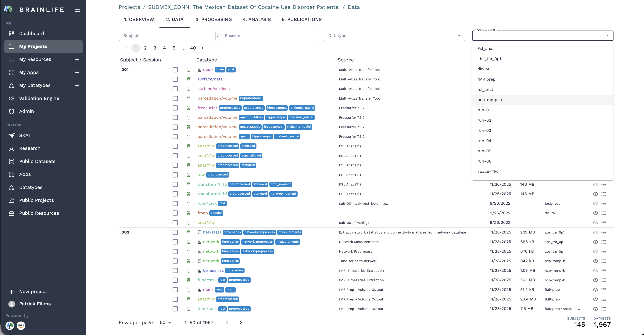Open SKAI bird icon
Image resolution: width=644 pixels, height=335 pixels.
(x=12, y=135)
